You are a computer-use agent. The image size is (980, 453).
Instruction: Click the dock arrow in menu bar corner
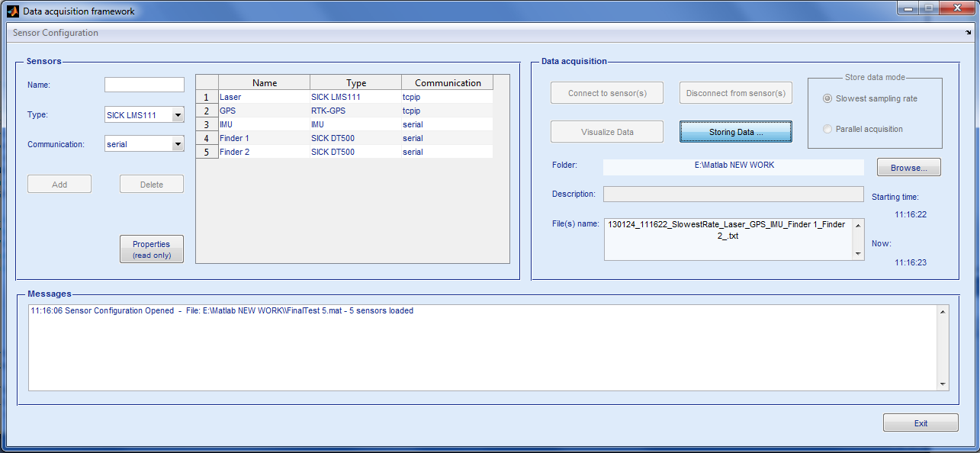969,33
